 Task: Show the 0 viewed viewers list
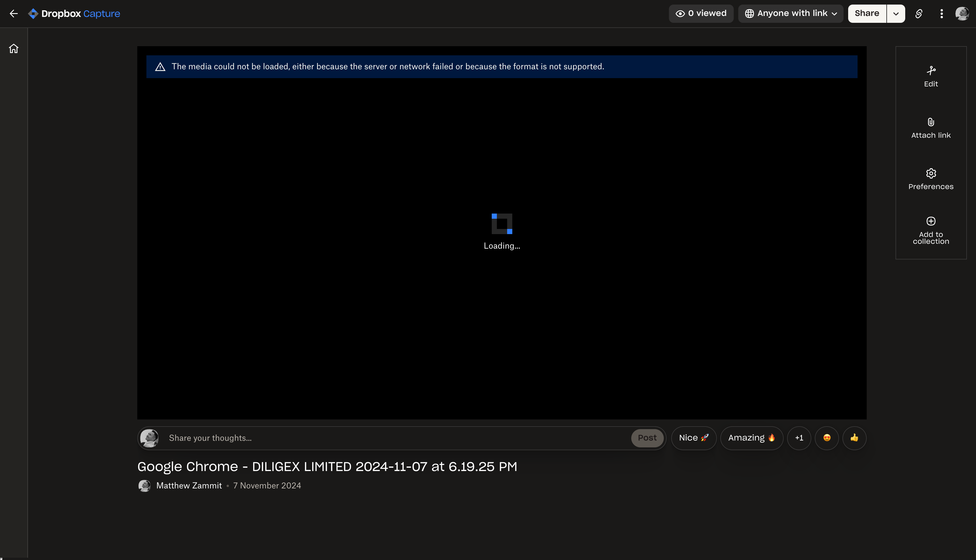pos(701,14)
